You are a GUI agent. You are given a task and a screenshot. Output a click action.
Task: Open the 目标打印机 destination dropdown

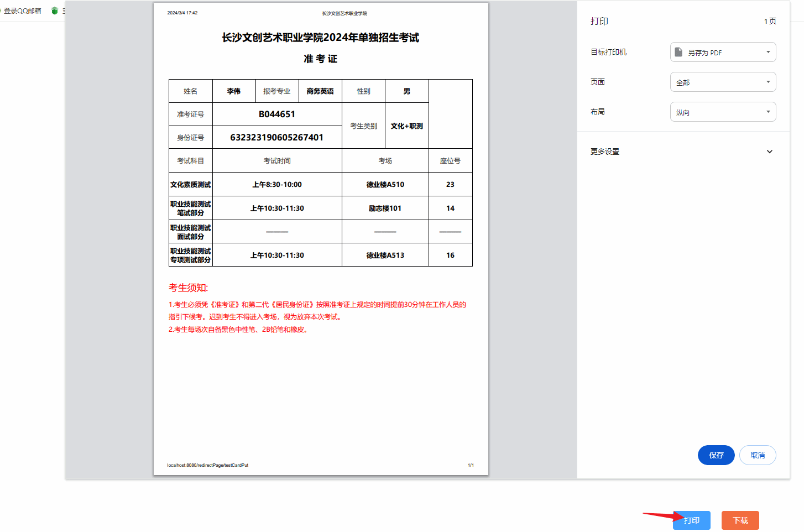[723, 52]
